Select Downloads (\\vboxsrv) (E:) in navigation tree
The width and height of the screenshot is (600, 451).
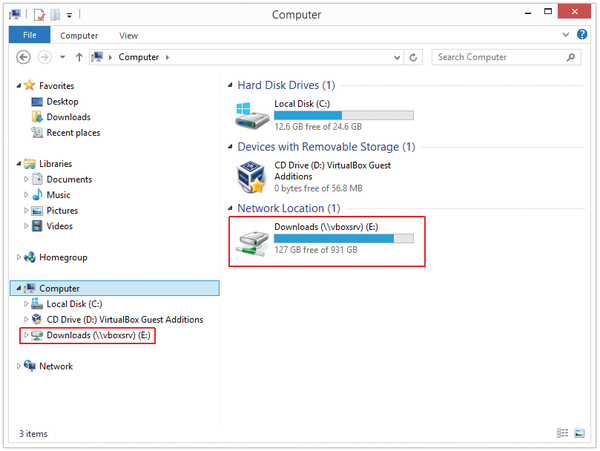88,335
